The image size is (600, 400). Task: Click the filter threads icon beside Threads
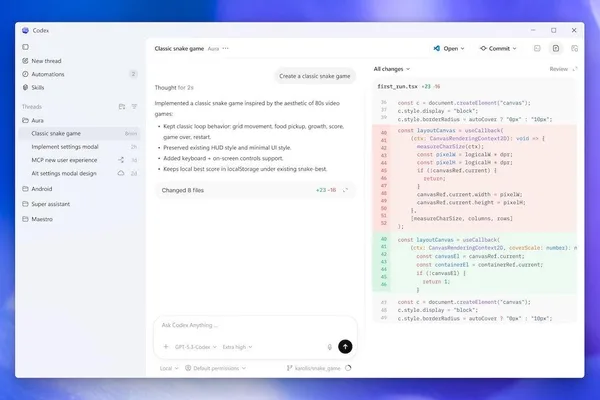[134, 107]
